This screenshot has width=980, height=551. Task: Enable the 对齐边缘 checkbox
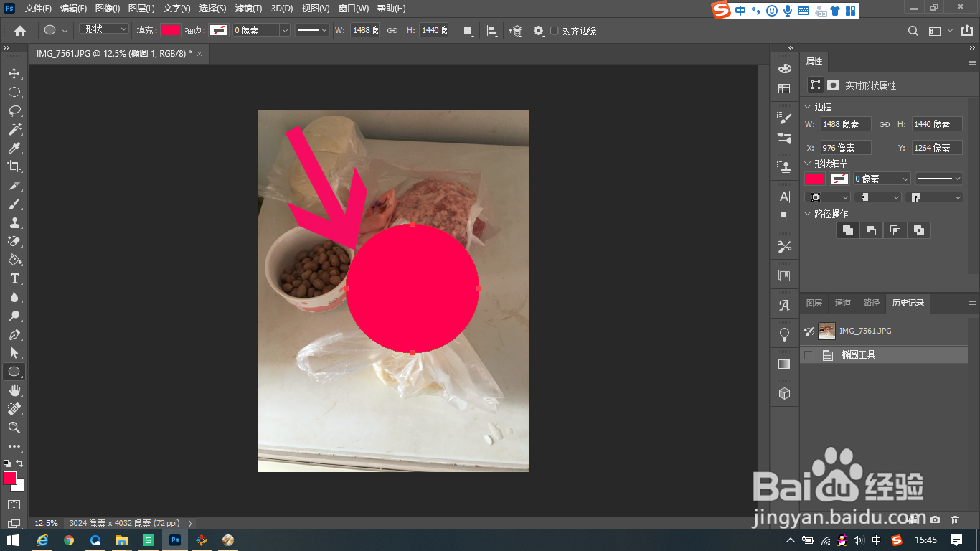pos(554,31)
